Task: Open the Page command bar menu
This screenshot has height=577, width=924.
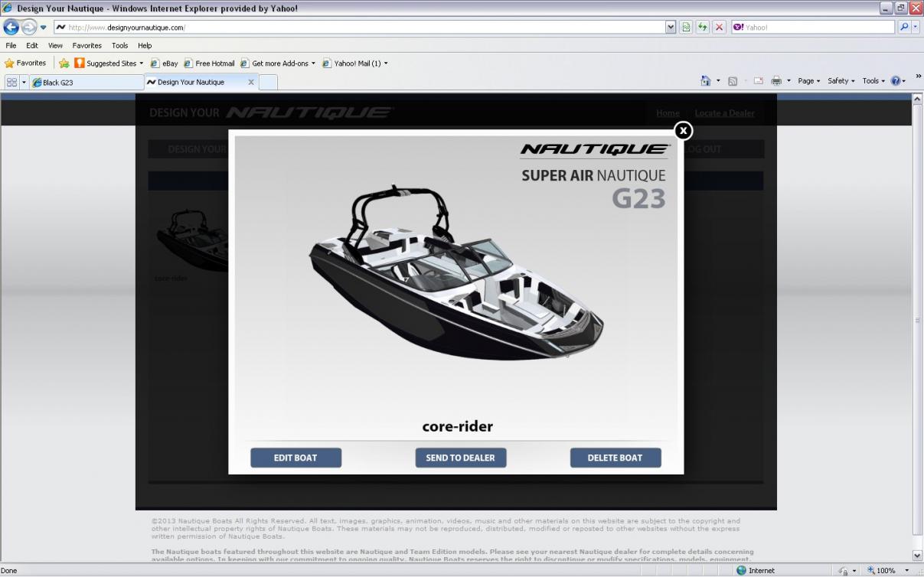Action: (x=808, y=81)
